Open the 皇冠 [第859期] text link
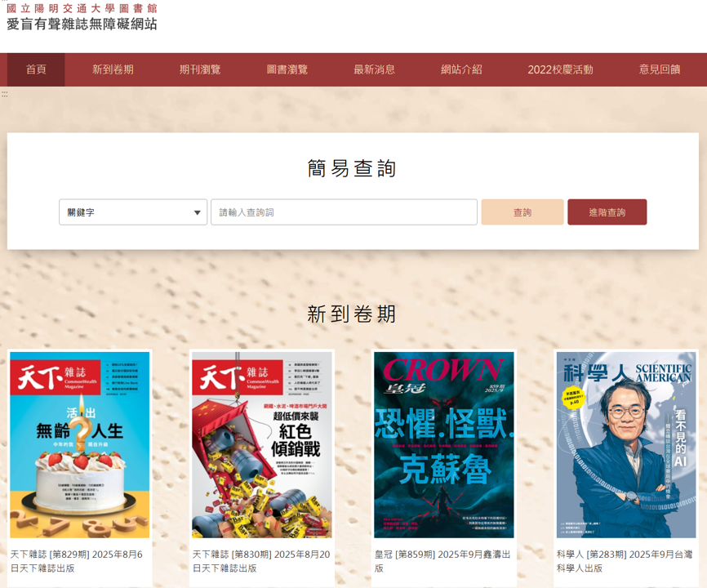Screen dimensions: 707x588 [442, 561]
